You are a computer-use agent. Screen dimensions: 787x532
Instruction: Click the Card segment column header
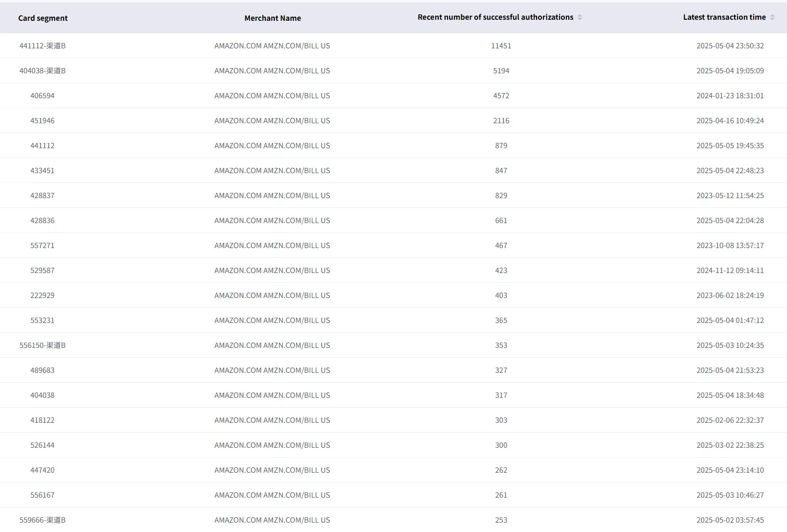click(43, 18)
